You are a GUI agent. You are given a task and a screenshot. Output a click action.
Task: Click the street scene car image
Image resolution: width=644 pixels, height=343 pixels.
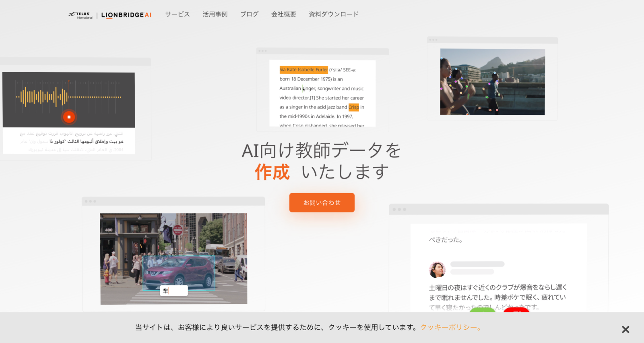pyautogui.click(x=173, y=259)
